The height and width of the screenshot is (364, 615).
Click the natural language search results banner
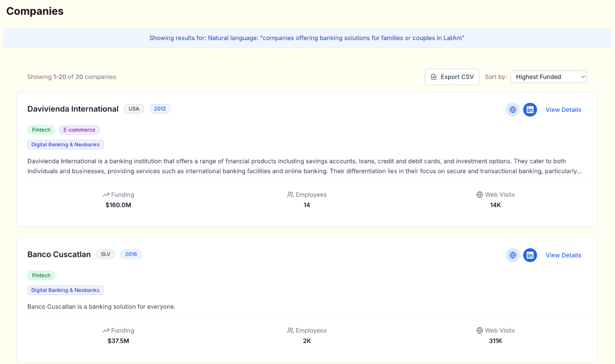click(x=307, y=38)
